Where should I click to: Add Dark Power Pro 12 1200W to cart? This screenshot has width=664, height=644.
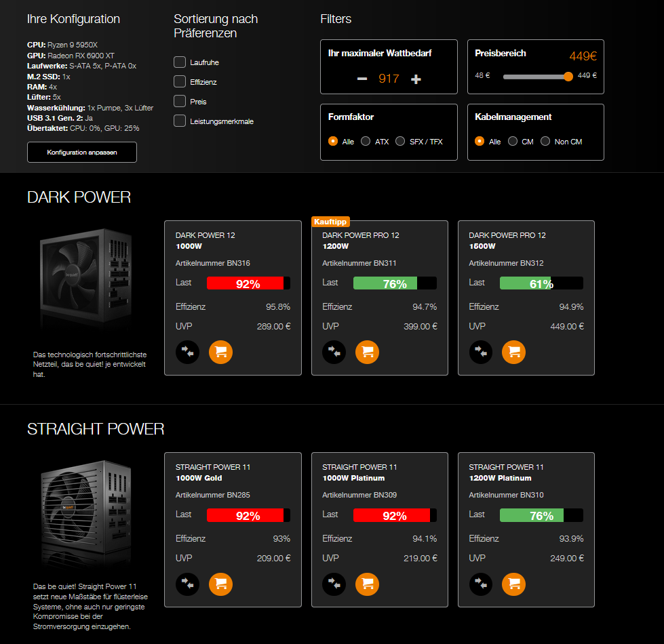point(367,352)
